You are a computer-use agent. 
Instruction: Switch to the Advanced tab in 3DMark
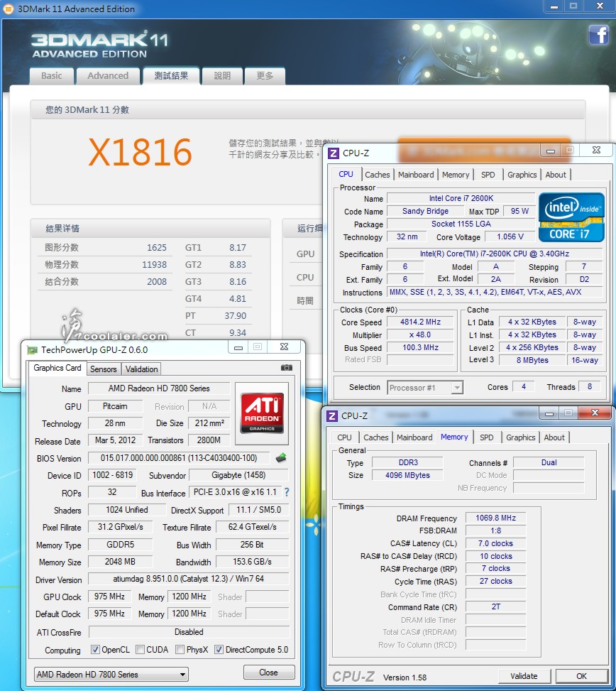pyautogui.click(x=108, y=76)
